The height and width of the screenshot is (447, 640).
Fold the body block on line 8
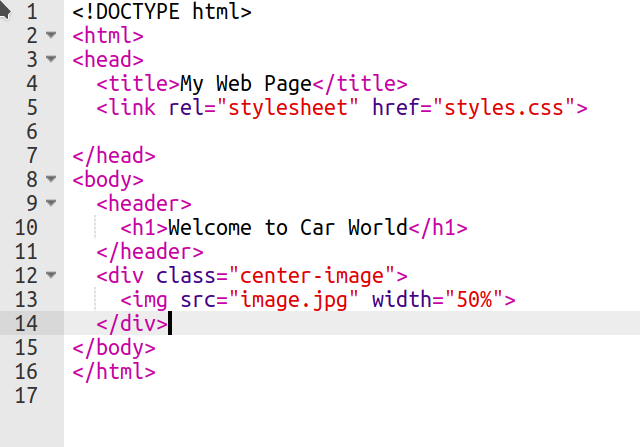pyautogui.click(x=51, y=180)
